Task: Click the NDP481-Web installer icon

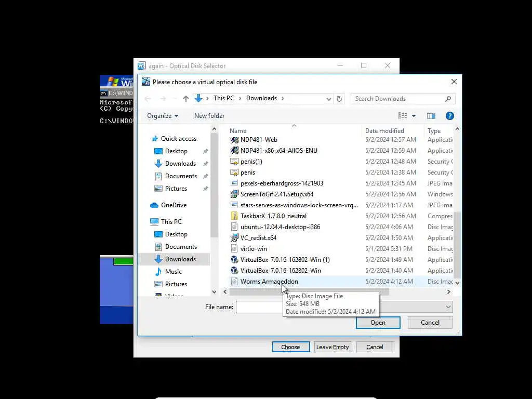Action: coord(234,140)
